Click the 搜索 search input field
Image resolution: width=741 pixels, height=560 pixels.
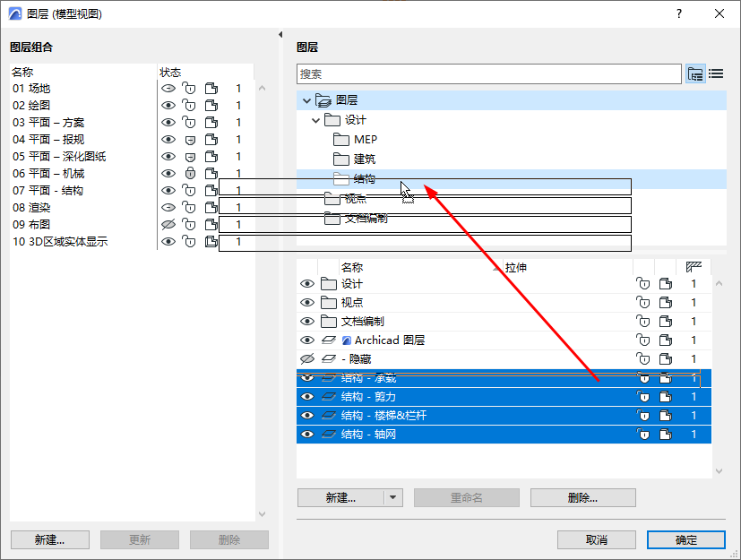489,73
